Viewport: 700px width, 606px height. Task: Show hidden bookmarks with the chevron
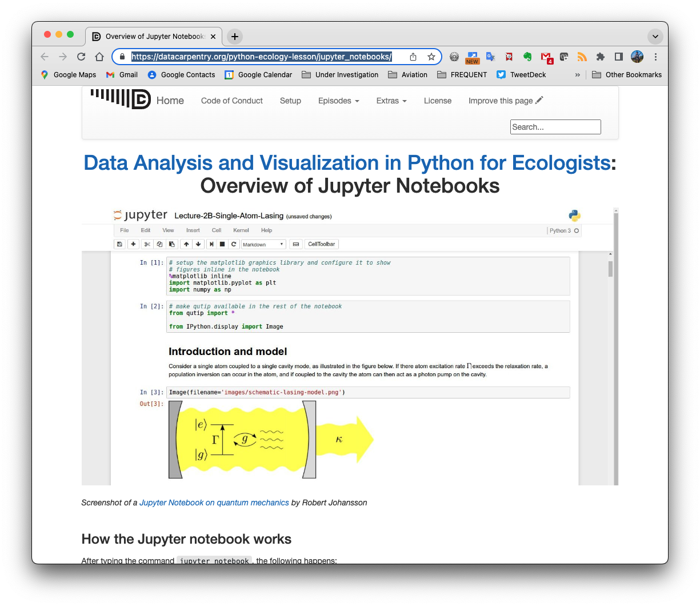tap(577, 75)
